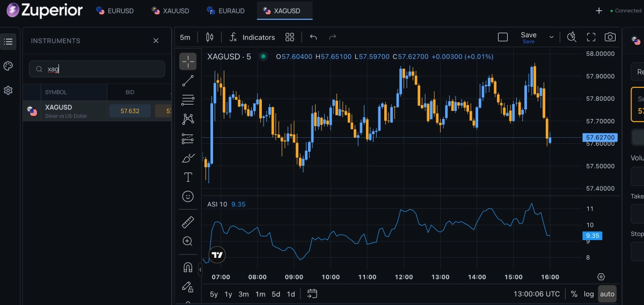The image size is (644, 305).
Task: Open timezone menu at 13:00:06 UTC
Action: [x=537, y=294]
